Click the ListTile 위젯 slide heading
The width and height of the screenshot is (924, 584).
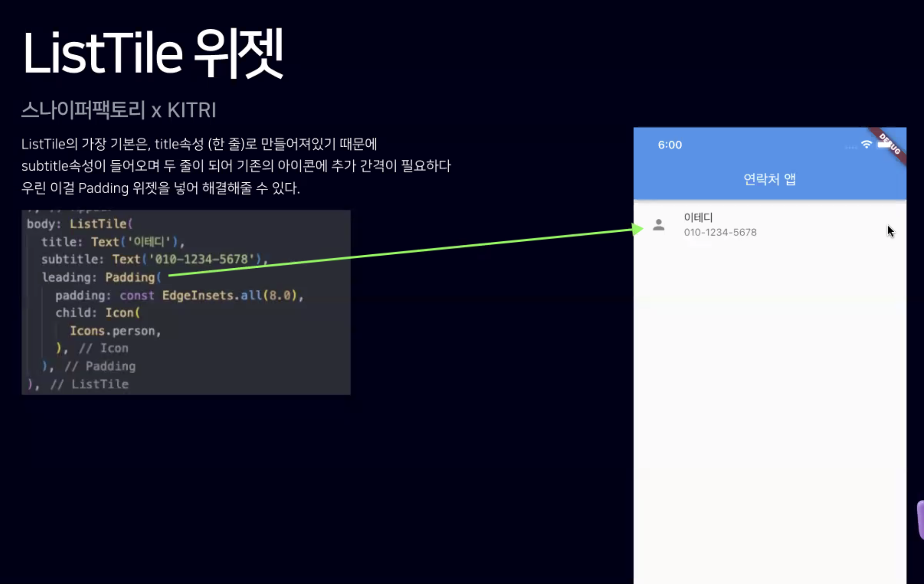153,54
